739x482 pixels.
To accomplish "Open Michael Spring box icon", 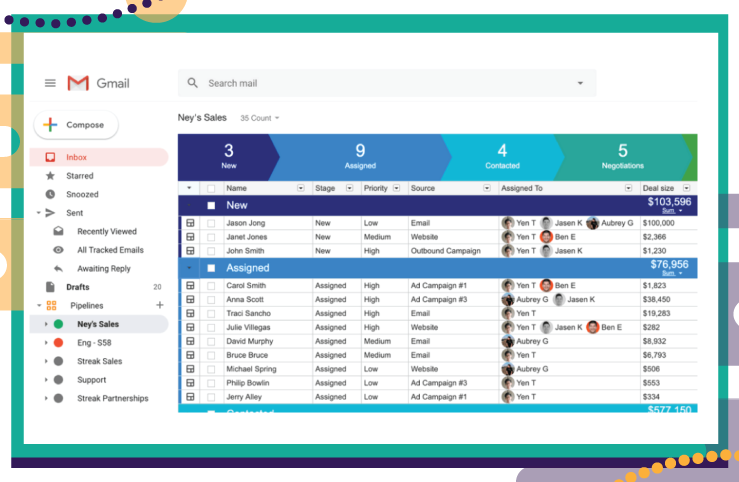I will click(x=190, y=369).
